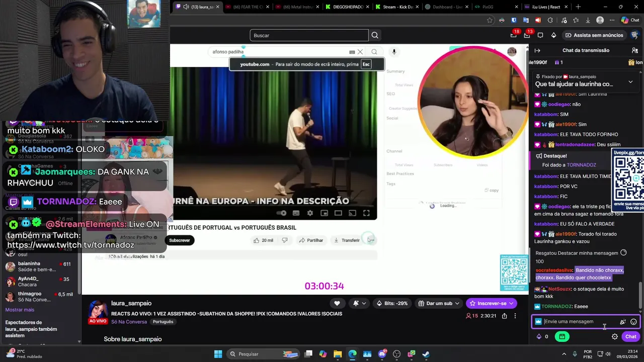Image resolution: width=644 pixels, height=362 pixels.
Task: Bookmark page with star icon in address bar
Action: tap(490, 20)
